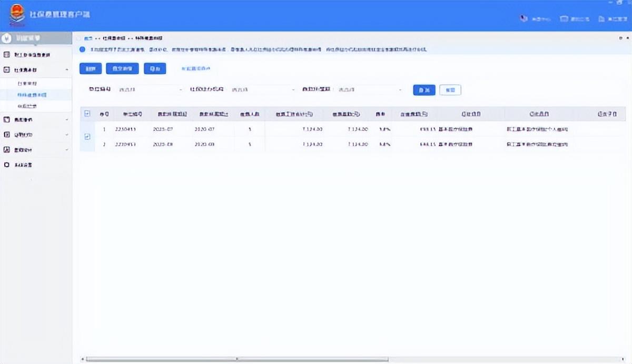Click the horizontal scrollbar thumb below the table
Image resolution: width=632 pixels, height=364 pixels.
237,360
